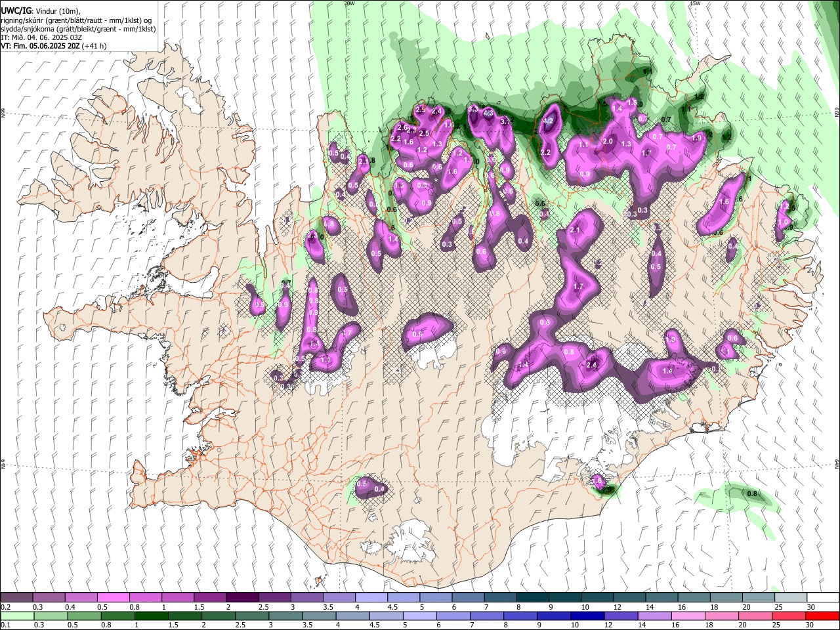Click the top legend swatch between 0.5 and 0.8
The image size is (840, 630).
point(114,598)
